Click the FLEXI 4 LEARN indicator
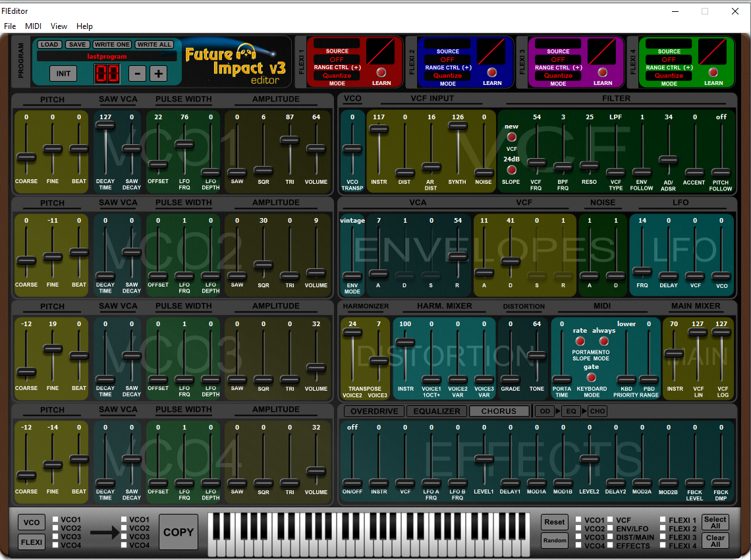751x560 pixels. point(713,72)
